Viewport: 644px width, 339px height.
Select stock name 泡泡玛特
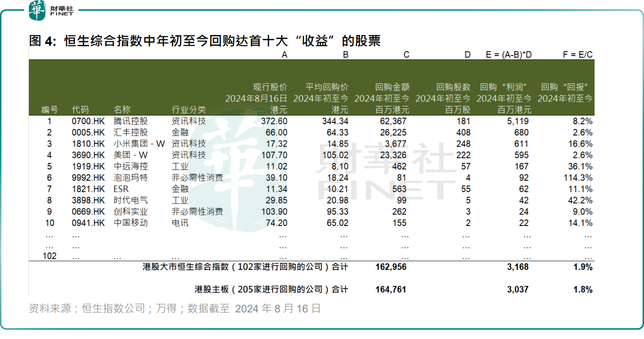coord(131,177)
